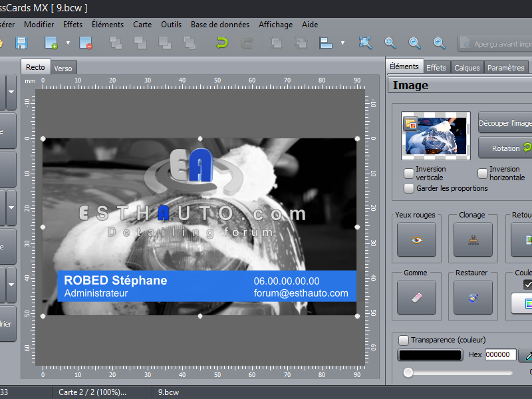Click the align elements icon
This screenshot has height=399, width=532.
point(326,43)
